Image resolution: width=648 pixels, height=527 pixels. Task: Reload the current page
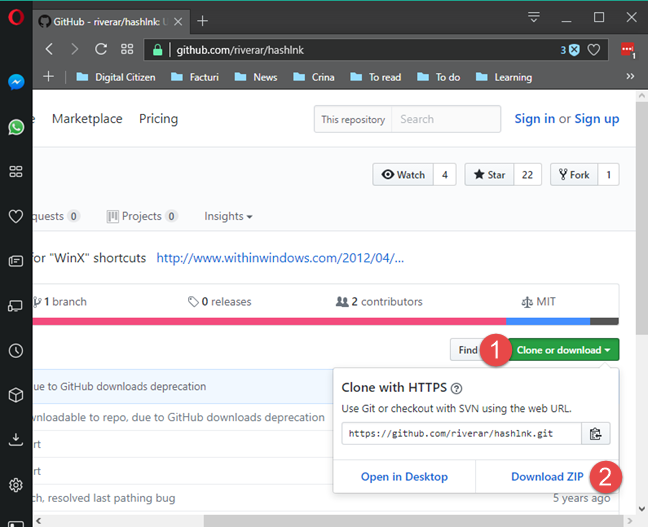click(101, 49)
